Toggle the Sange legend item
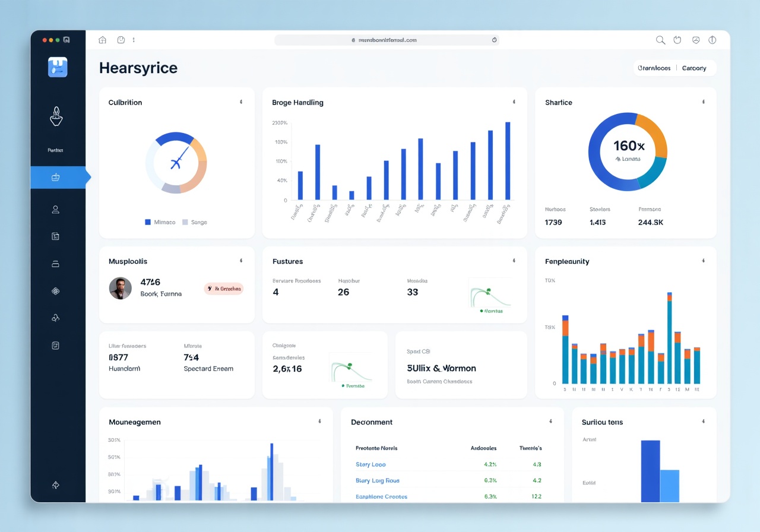This screenshot has width=760, height=532. coord(195,222)
